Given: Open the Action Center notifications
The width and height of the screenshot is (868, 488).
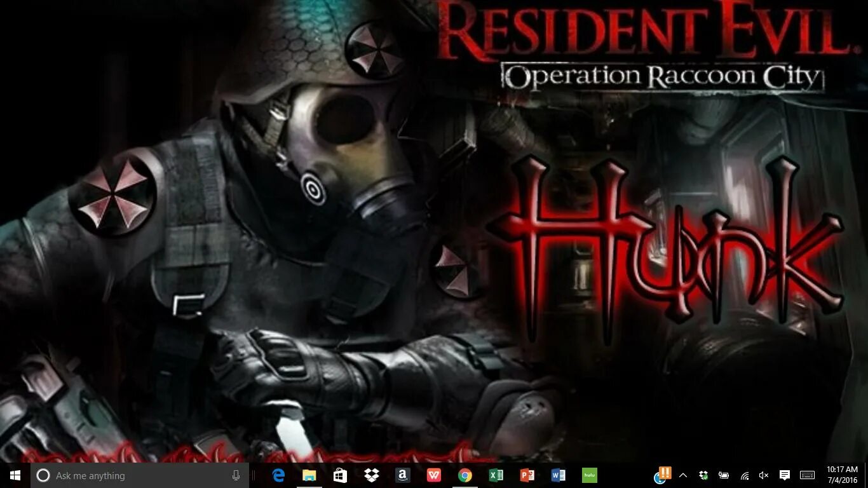Looking at the screenshot, I should point(785,475).
